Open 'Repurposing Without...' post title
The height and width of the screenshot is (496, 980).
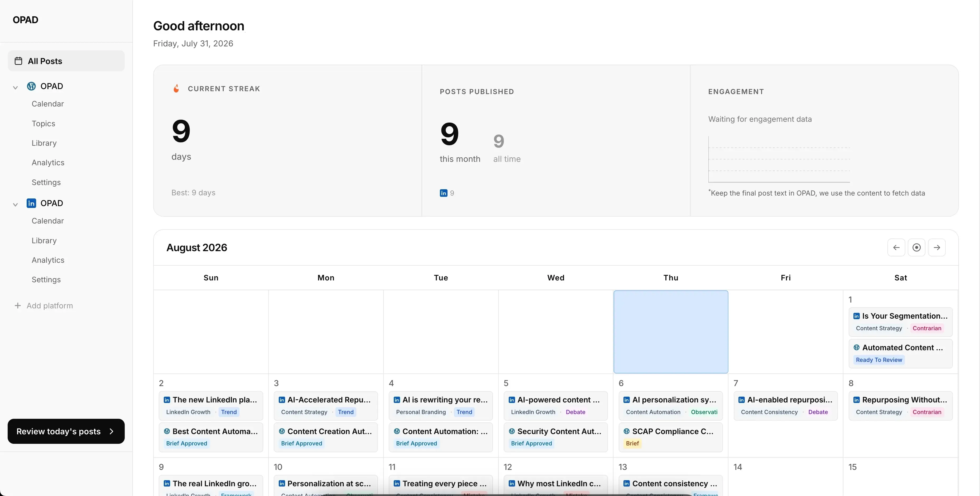click(905, 400)
